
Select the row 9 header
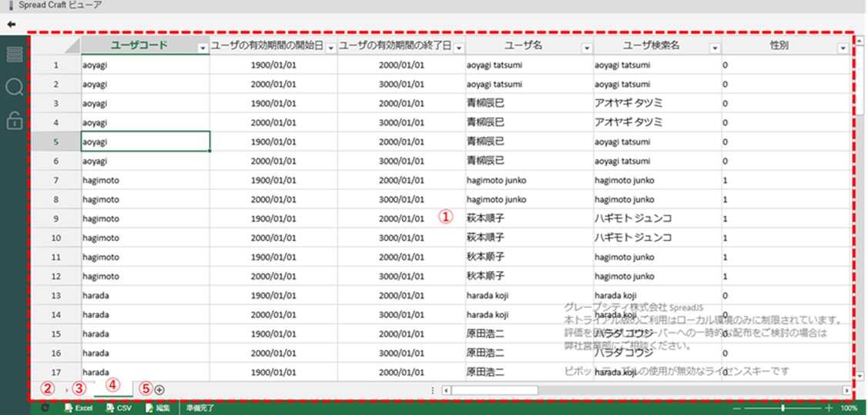[55, 219]
